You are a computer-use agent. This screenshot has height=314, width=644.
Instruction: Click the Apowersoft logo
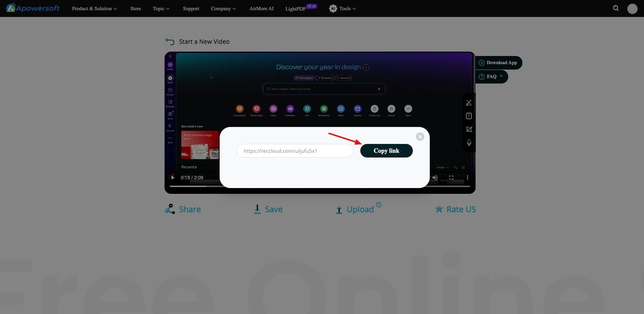(33, 8)
